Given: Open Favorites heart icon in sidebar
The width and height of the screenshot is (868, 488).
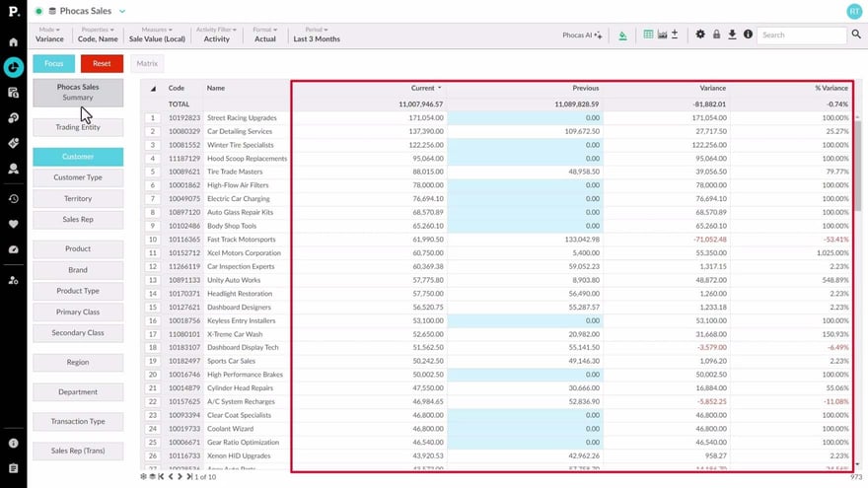Looking at the screenshot, I should [x=13, y=224].
